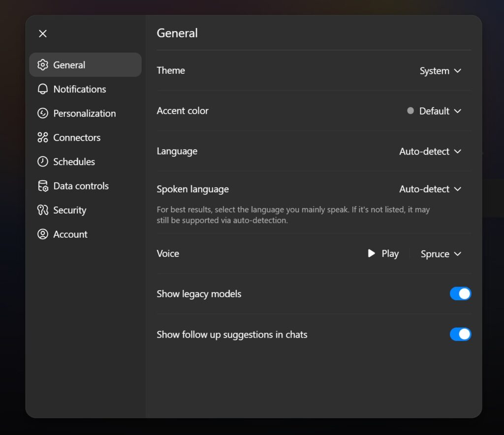Image resolution: width=504 pixels, height=435 pixels.
Task: Turn off Show legacy models toggle
Action: [x=460, y=294]
